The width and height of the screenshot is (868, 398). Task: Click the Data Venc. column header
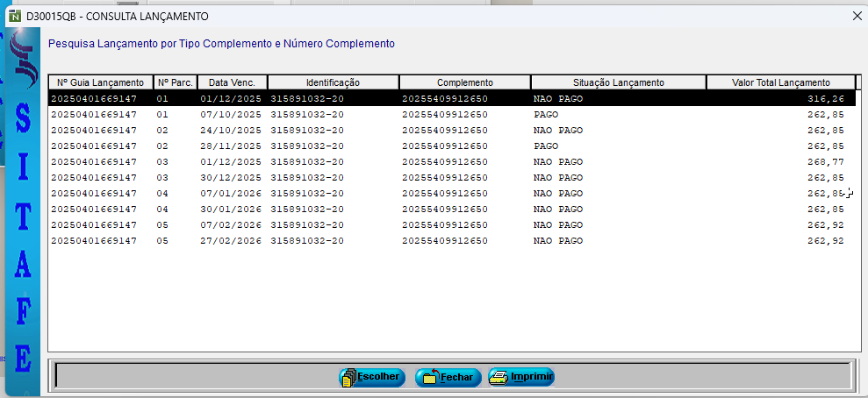pos(232,82)
